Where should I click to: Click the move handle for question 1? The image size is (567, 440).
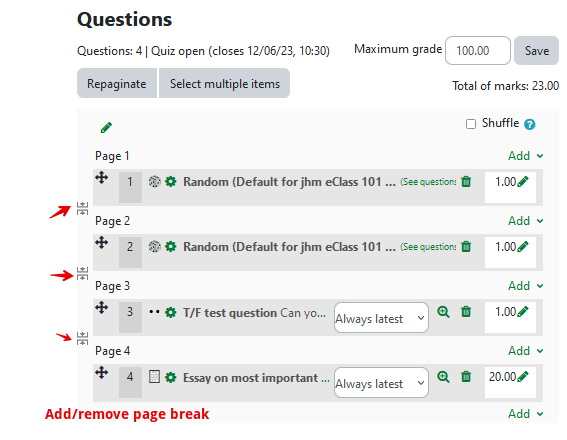[x=102, y=178]
